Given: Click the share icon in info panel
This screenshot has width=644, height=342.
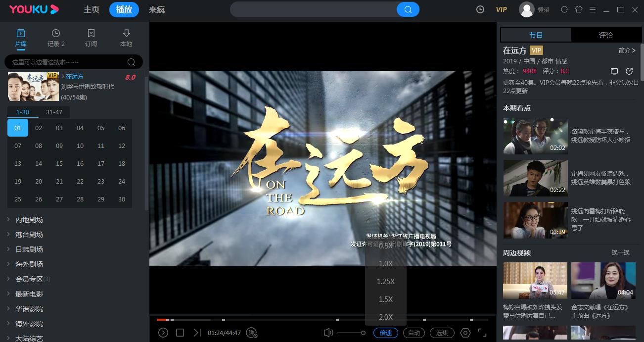Looking at the screenshot, I should click(629, 71).
